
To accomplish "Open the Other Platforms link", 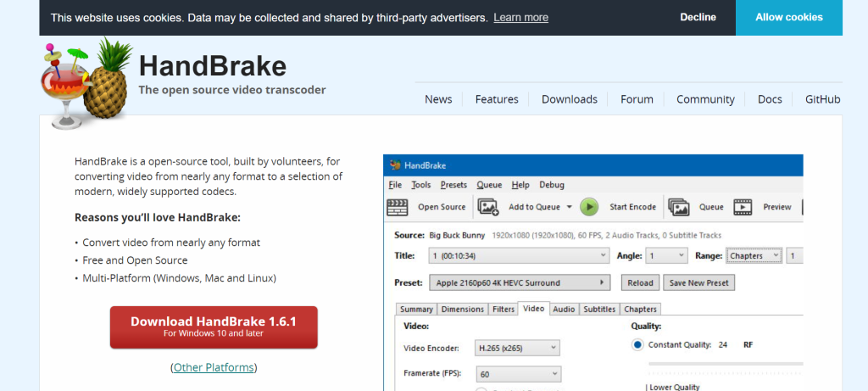I will click(x=214, y=367).
